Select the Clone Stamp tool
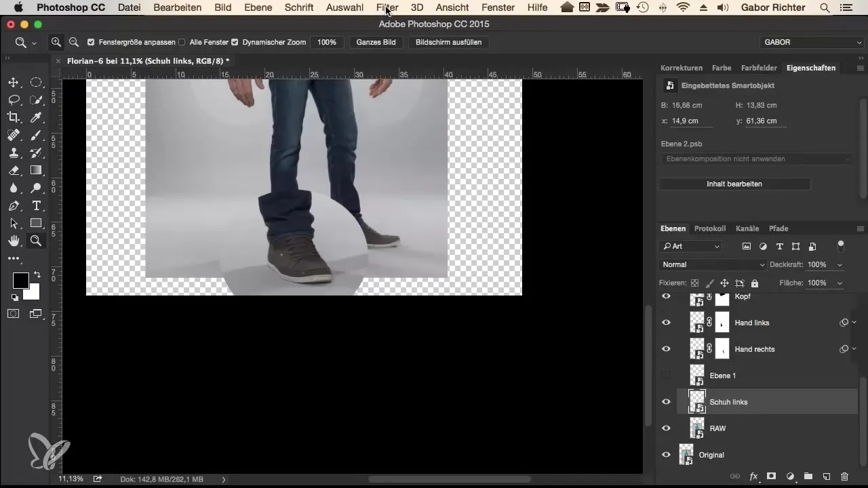This screenshot has width=868, height=488. click(x=13, y=153)
